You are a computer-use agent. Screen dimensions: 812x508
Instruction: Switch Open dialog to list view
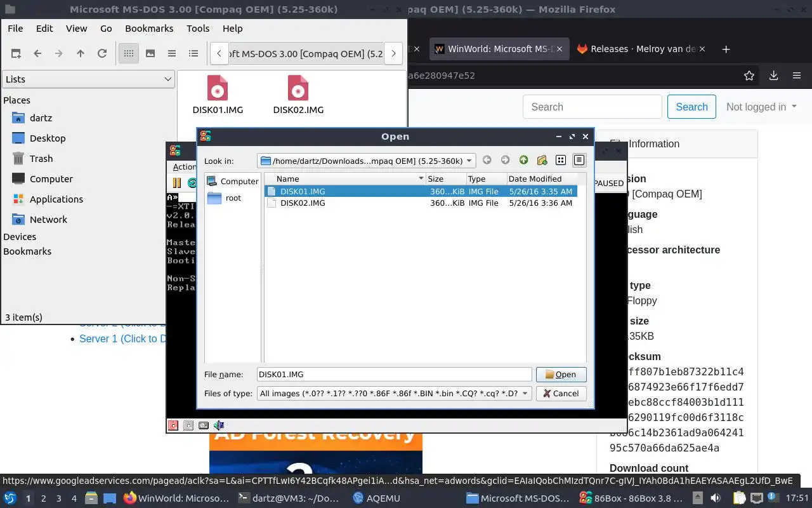pyautogui.click(x=561, y=161)
